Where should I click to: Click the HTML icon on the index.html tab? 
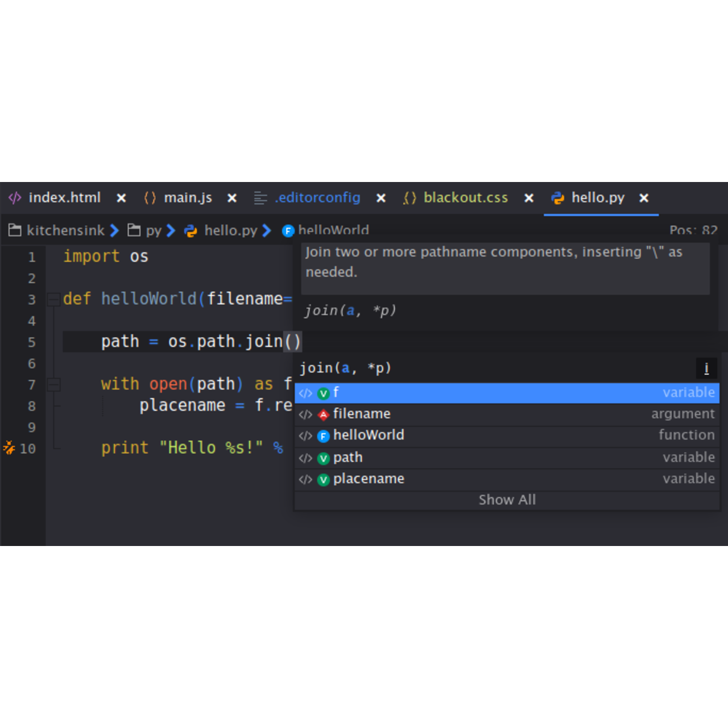pos(15,198)
